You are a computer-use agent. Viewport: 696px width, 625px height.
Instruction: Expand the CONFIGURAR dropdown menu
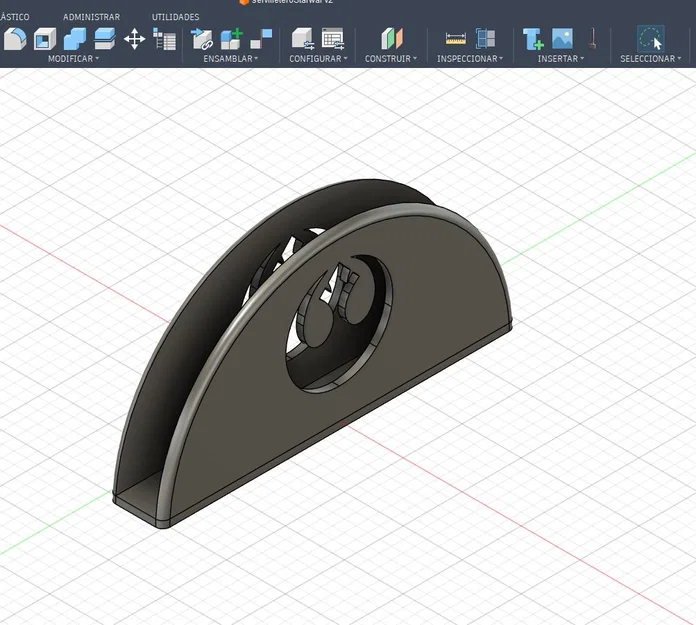[x=318, y=59]
